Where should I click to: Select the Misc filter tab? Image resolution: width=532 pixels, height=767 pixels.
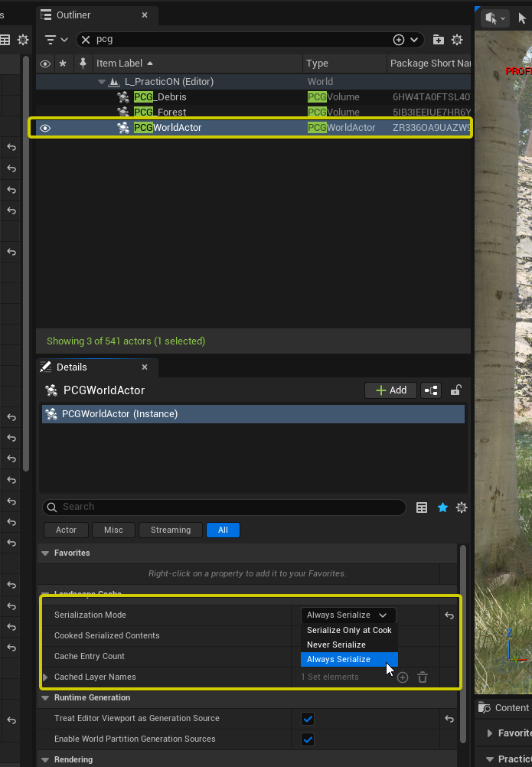pyautogui.click(x=113, y=530)
